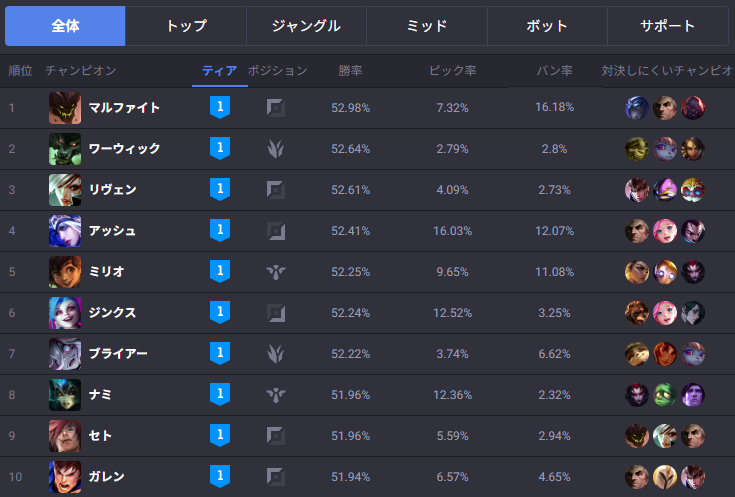Sort the table by 勝率 column
This screenshot has height=497, width=735.
pos(350,71)
